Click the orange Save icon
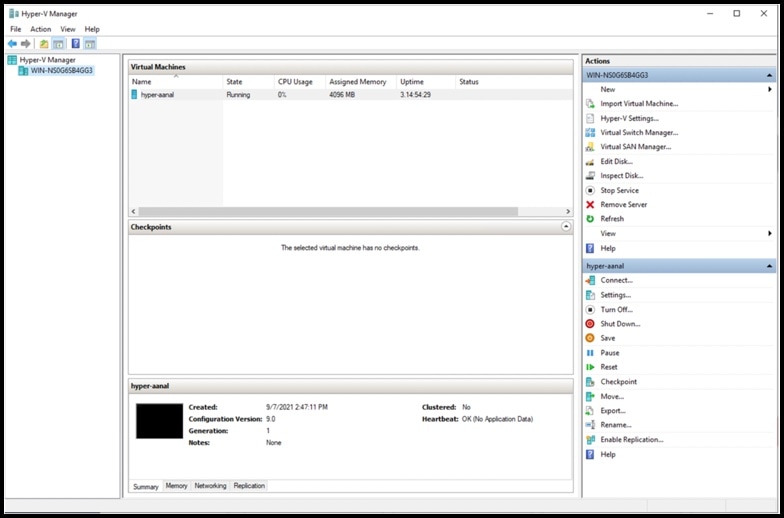 [x=590, y=338]
